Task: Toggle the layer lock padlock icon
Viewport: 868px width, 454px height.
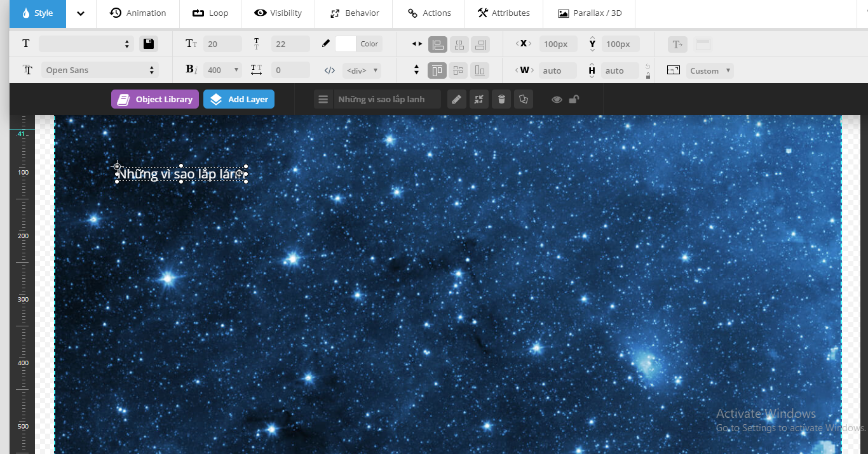Action: [574, 99]
